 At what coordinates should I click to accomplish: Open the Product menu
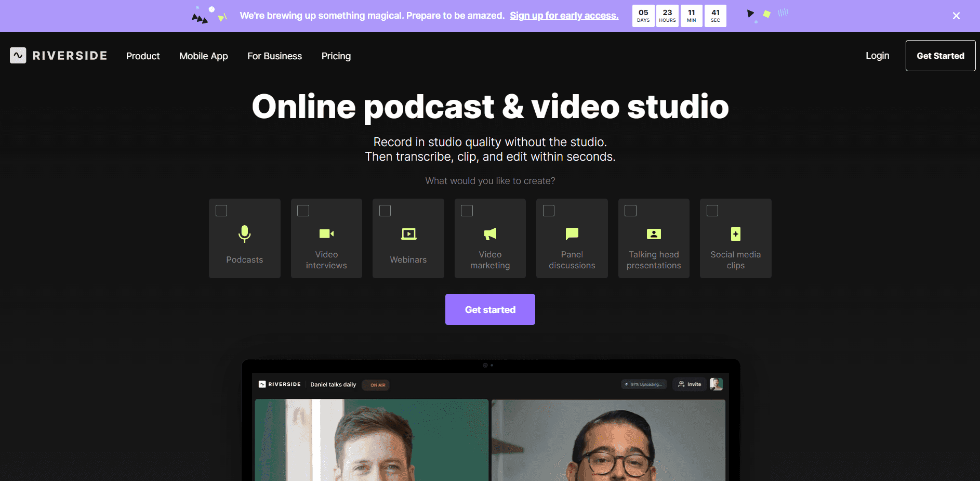pyautogui.click(x=143, y=56)
